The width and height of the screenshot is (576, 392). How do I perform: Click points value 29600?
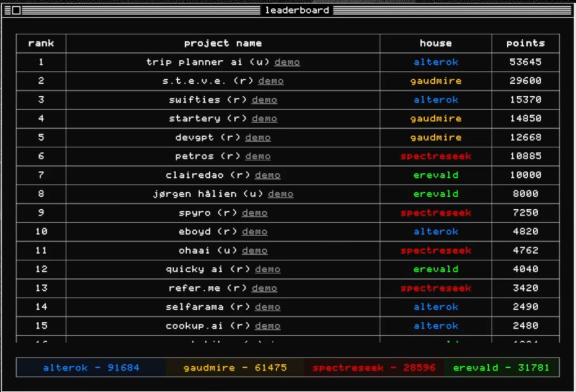pyautogui.click(x=526, y=81)
